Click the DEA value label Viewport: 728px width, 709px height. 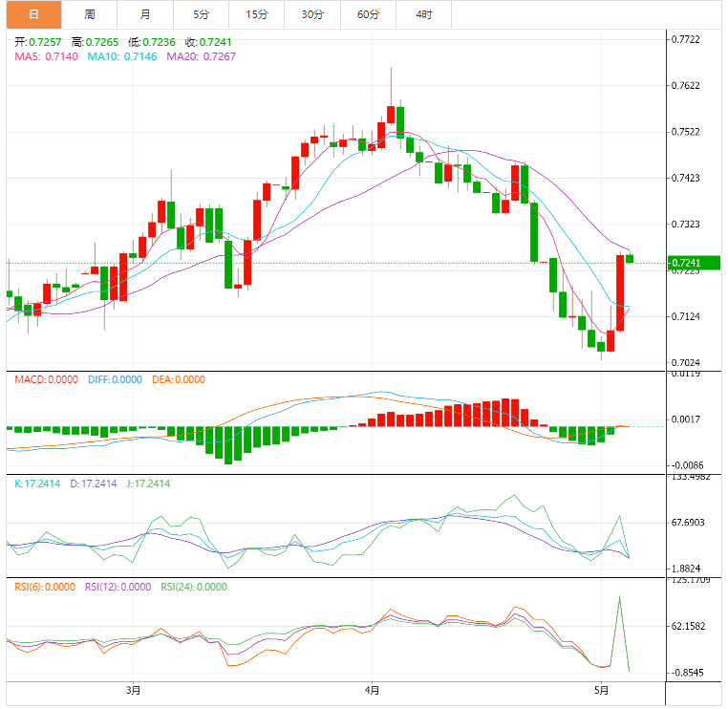[178, 379]
